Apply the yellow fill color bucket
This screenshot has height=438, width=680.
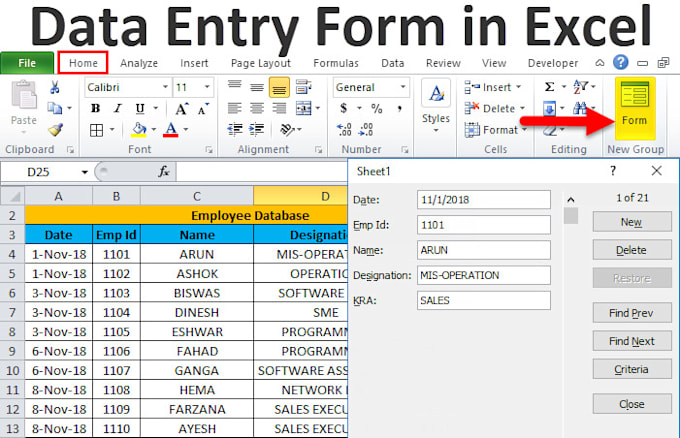click(139, 130)
